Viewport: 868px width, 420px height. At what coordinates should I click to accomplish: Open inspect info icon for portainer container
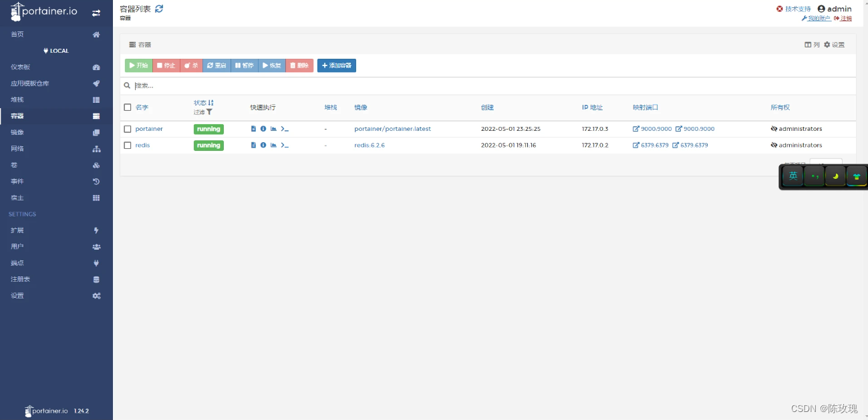263,129
